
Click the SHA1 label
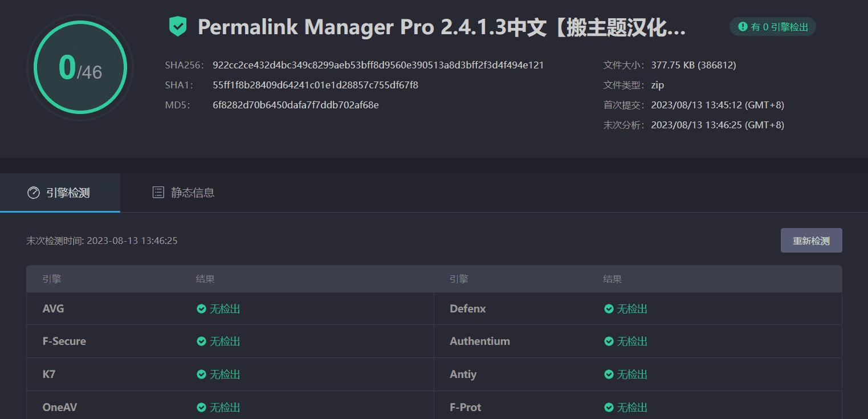click(x=180, y=85)
